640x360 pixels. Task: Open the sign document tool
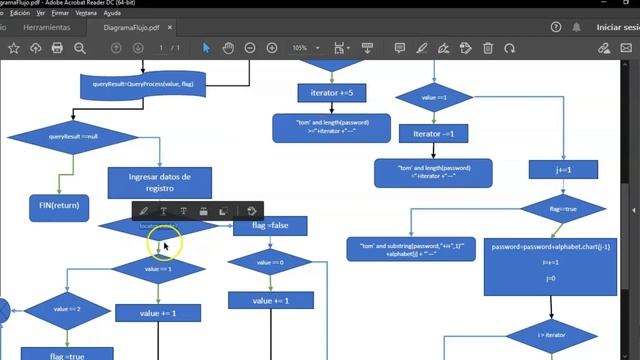tap(443, 48)
